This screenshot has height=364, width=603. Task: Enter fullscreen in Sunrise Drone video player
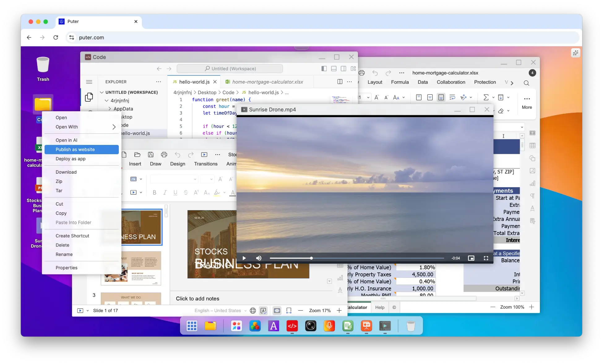tap(486, 258)
